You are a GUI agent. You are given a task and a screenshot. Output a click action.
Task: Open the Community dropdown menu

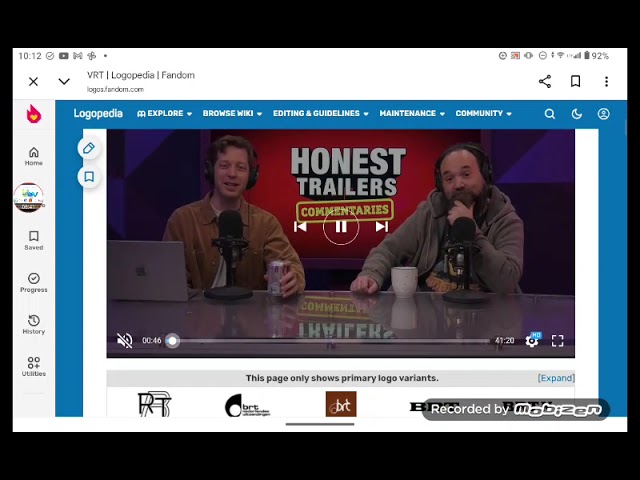tap(483, 113)
